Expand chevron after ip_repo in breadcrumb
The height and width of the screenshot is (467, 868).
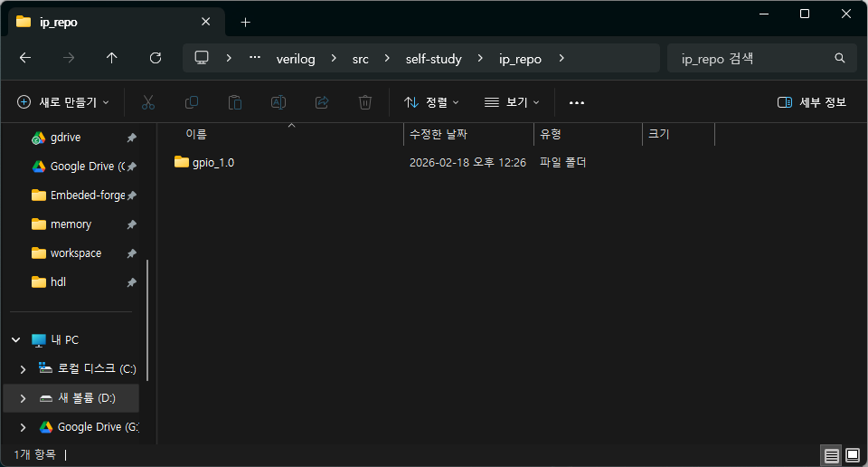[561, 58]
